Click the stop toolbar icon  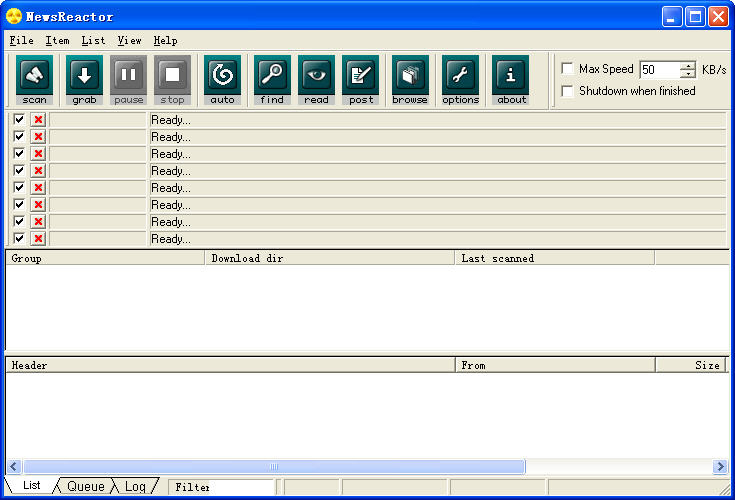(x=172, y=80)
